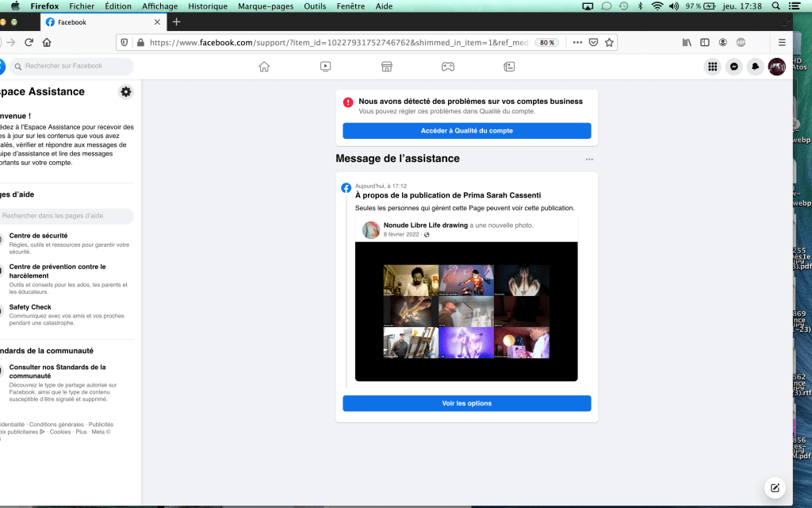
Task: Click the new message compose icon
Action: (x=775, y=487)
